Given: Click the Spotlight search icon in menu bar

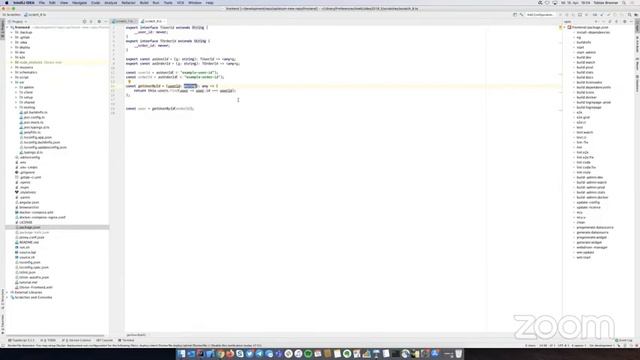Looking at the screenshot, I should (x=624, y=2).
